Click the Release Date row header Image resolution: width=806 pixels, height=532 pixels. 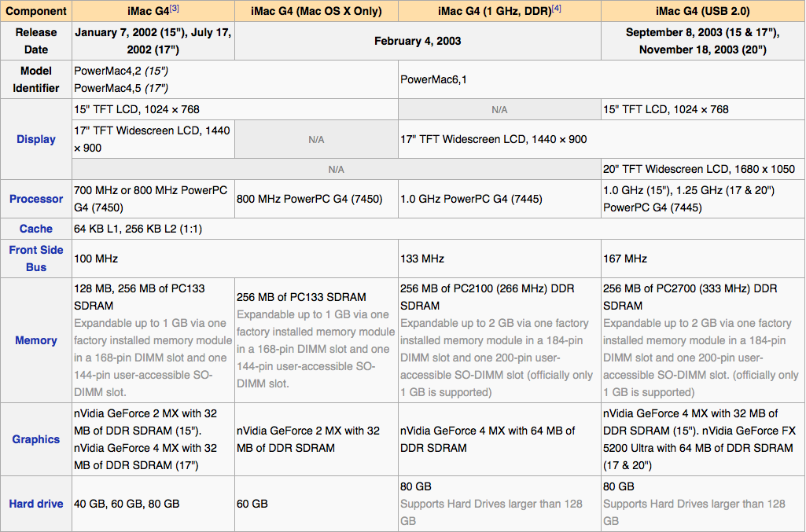(x=36, y=41)
